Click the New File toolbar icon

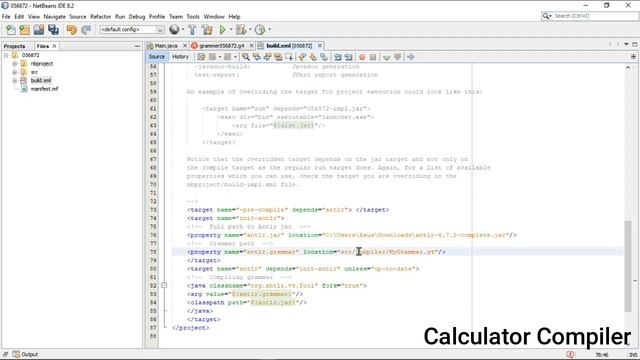11,29
